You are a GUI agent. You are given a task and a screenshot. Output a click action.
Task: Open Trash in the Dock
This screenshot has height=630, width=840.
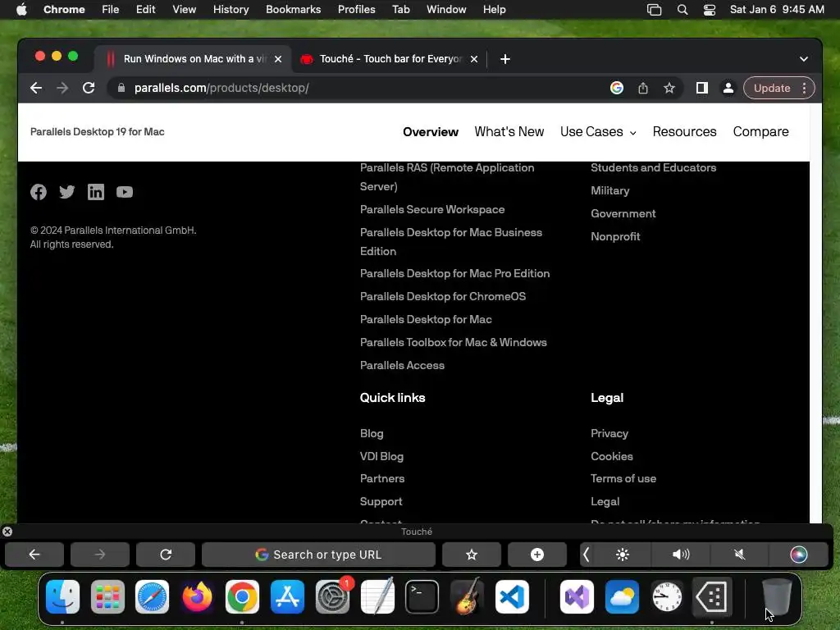776,596
